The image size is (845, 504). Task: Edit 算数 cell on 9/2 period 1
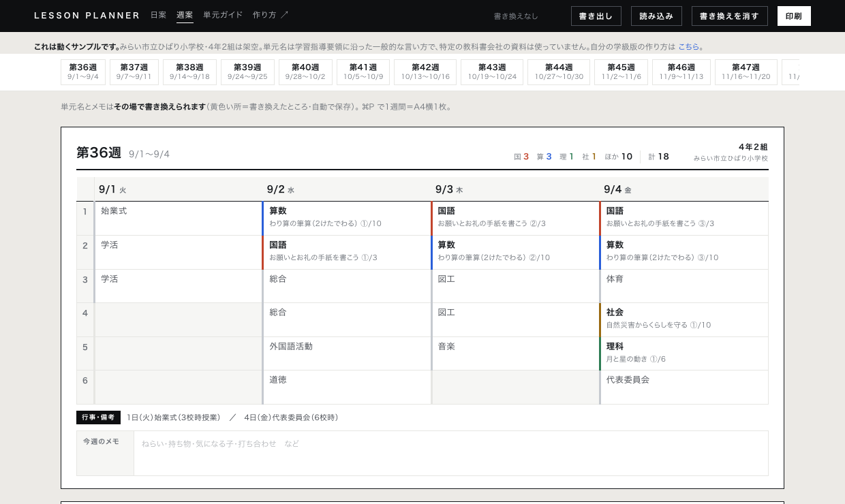346,218
